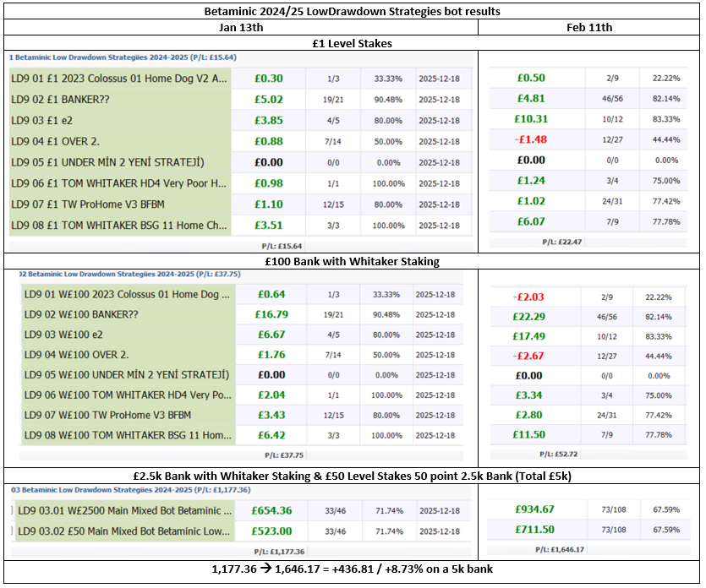Click the £934.67 profit value in February column

click(x=536, y=509)
